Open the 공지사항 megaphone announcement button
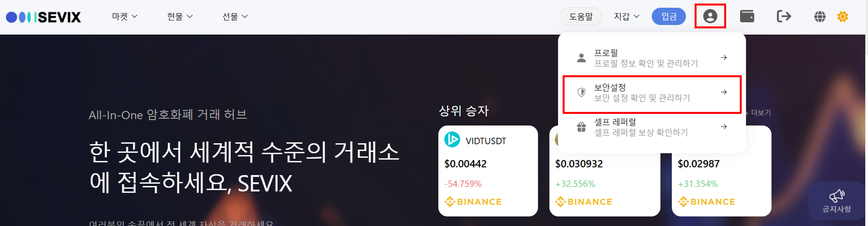 836,201
